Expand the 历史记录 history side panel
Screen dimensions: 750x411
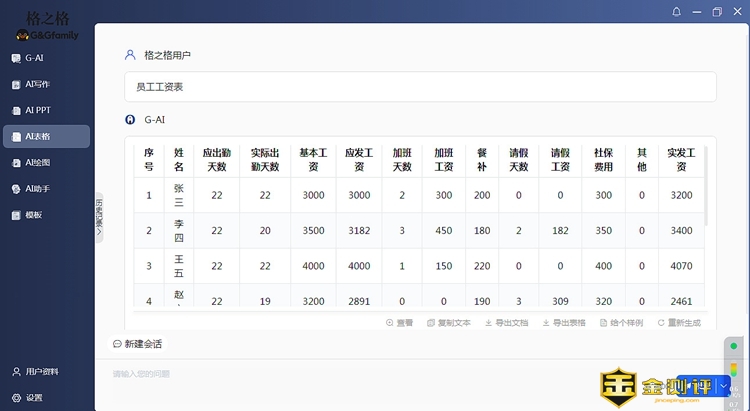pos(99,217)
